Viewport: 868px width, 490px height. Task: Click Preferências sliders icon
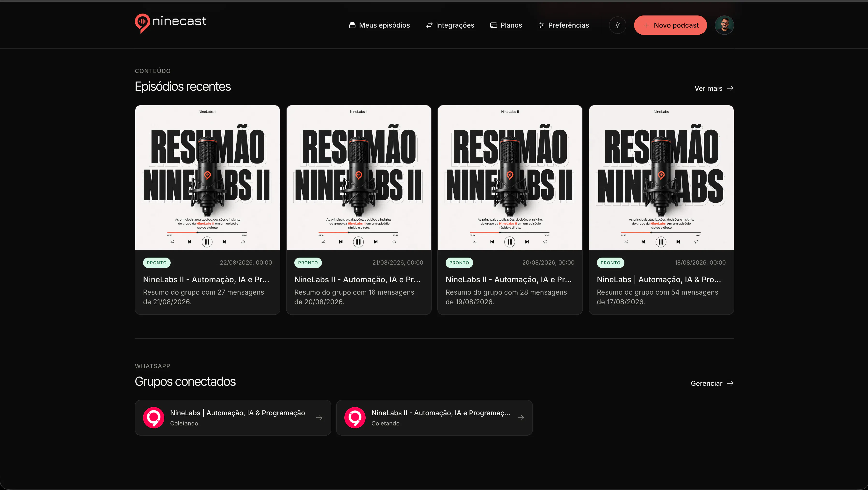[542, 25]
